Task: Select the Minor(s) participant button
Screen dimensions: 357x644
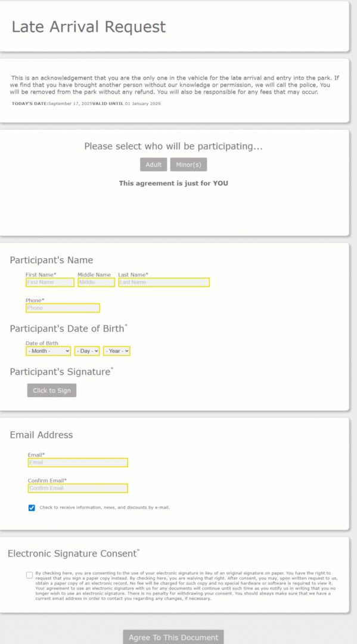Action: pos(189,165)
